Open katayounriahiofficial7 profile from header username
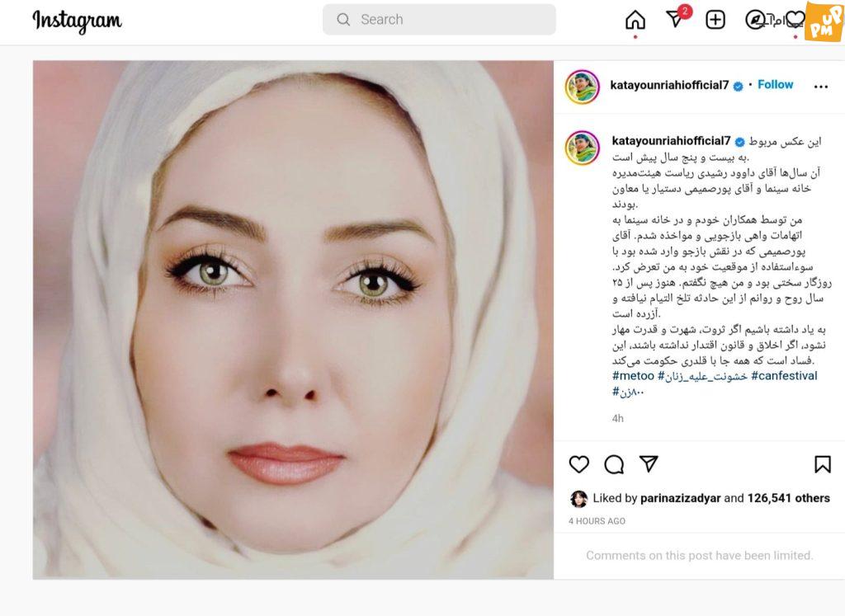 click(x=669, y=85)
